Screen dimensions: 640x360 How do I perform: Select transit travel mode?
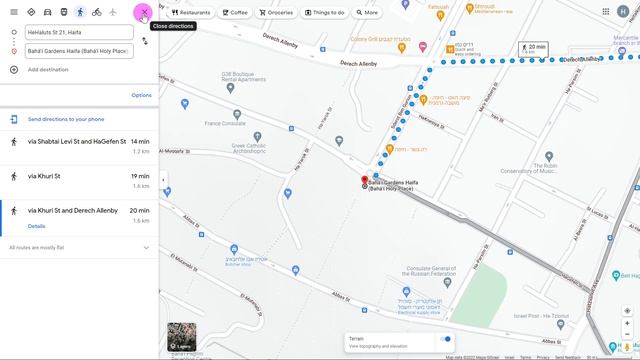click(64, 12)
